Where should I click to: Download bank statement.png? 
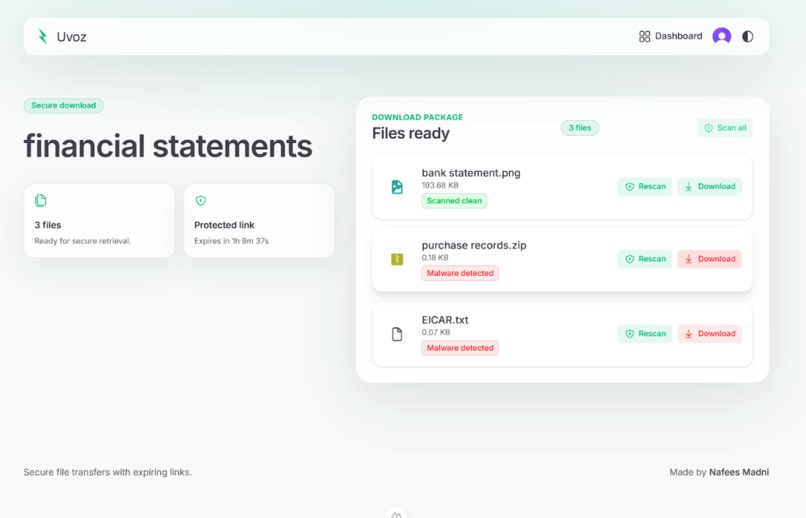709,187
